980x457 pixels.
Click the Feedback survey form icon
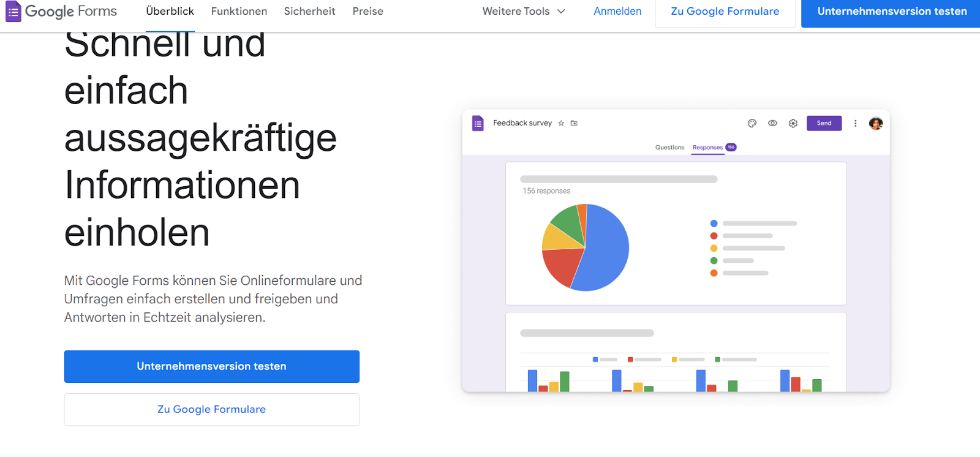click(x=478, y=123)
